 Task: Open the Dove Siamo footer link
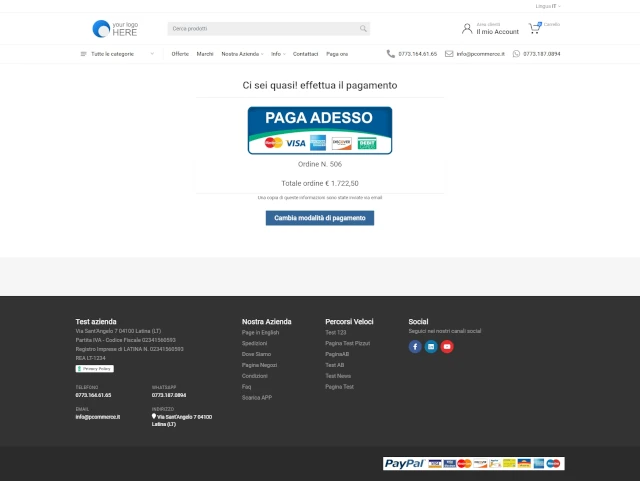tap(256, 354)
